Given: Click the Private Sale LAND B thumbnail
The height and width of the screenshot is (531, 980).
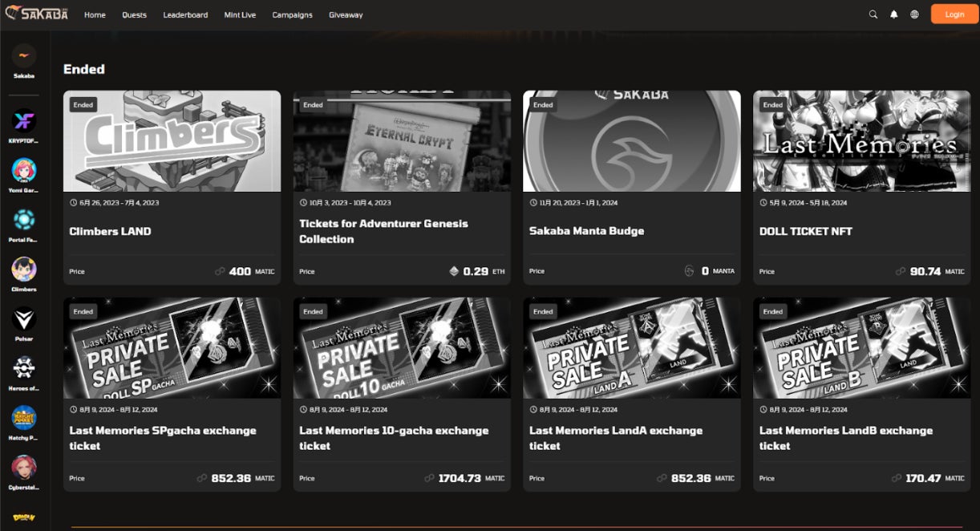Looking at the screenshot, I should (861, 348).
